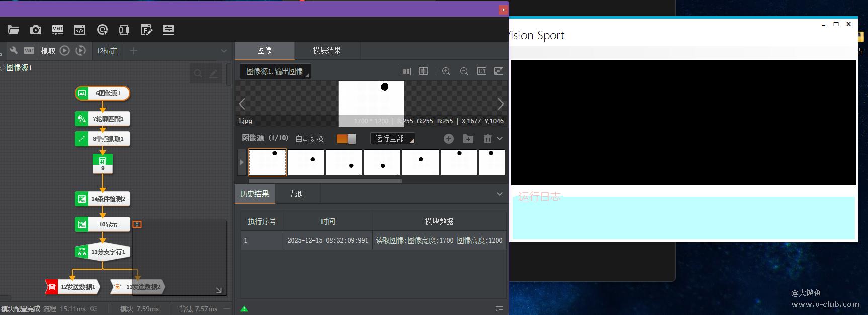Set image view to 1:1 scale
This screenshot has height=315, width=868.
481,71
